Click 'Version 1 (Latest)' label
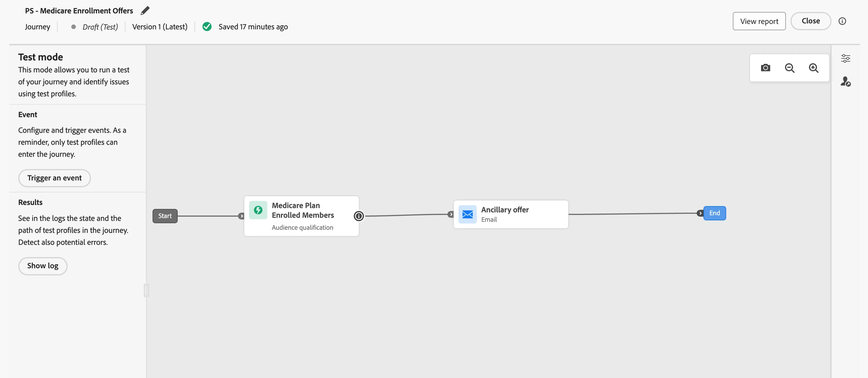The height and width of the screenshot is (378, 868). (x=160, y=27)
